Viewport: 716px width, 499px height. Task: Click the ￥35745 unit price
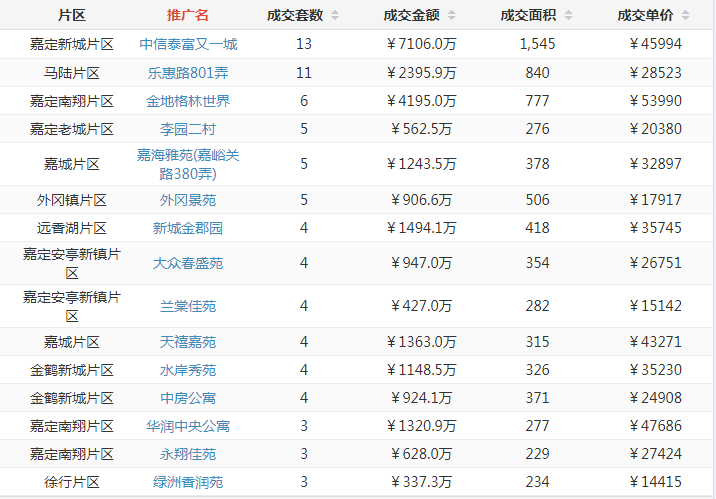pos(655,227)
